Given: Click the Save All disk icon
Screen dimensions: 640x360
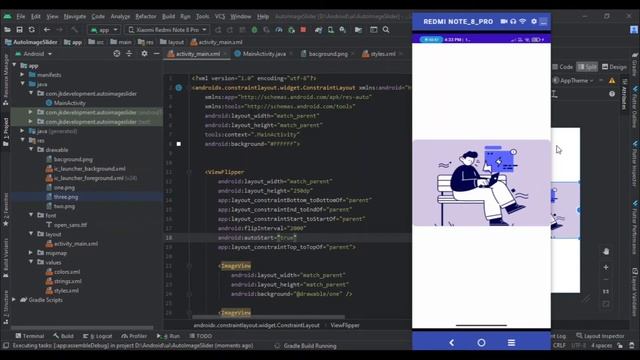Looking at the screenshot, I should tap(19, 30).
